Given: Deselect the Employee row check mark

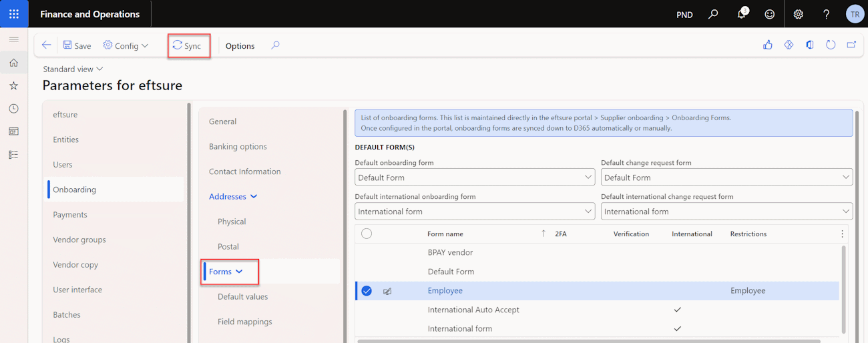Looking at the screenshot, I should coord(367,291).
